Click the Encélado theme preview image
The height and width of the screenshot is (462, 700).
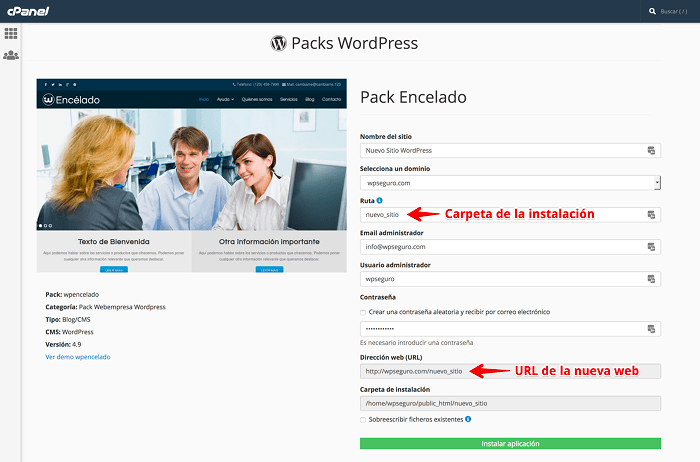192,175
